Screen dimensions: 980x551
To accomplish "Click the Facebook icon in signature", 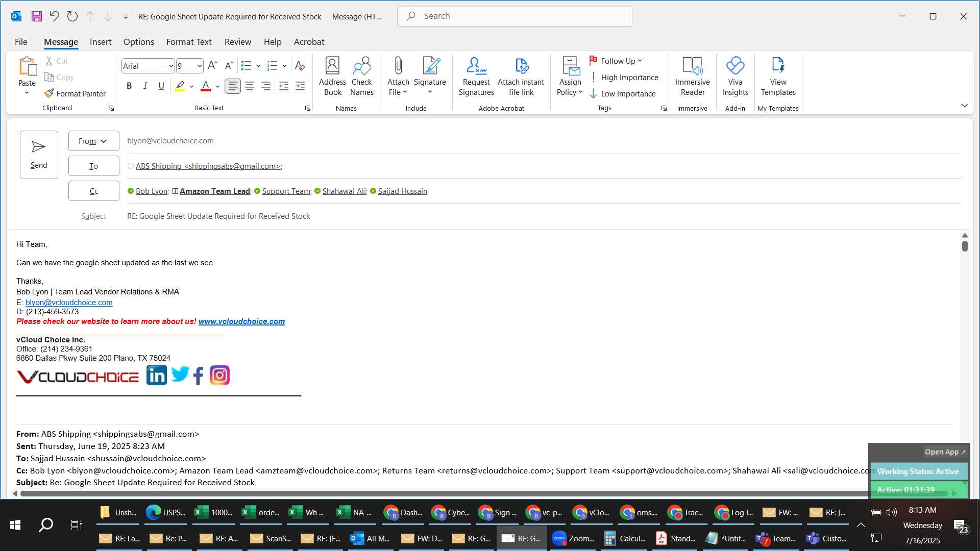I will (199, 376).
